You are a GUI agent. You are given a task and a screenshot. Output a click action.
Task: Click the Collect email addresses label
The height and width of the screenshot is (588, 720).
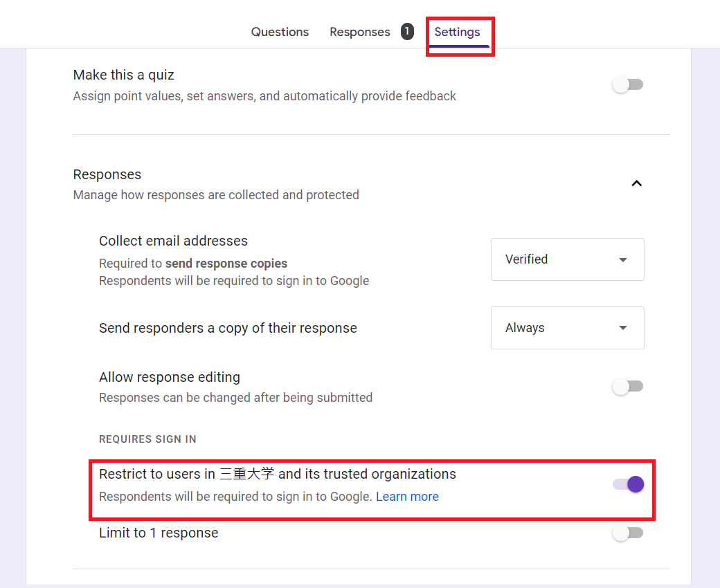[173, 241]
